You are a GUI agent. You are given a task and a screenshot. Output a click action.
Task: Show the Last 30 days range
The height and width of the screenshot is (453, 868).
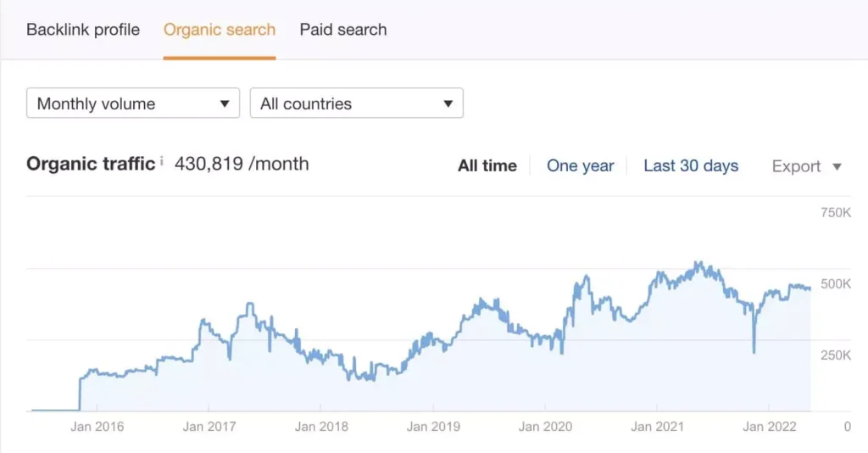(x=691, y=165)
